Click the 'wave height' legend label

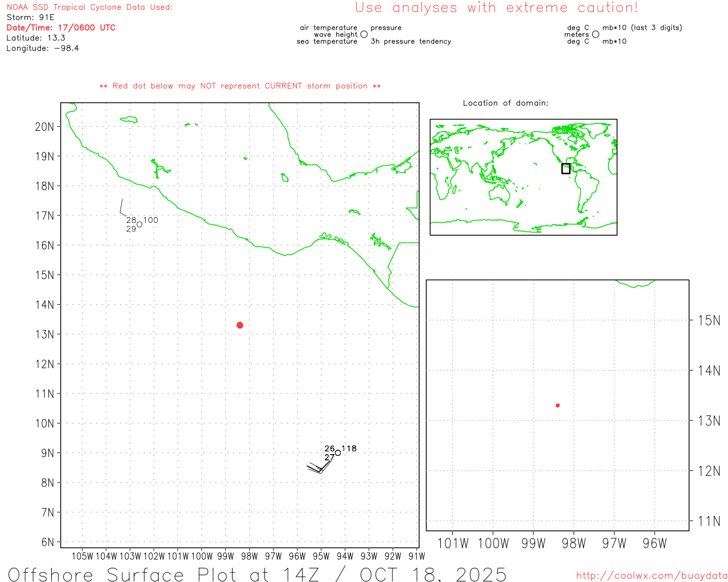(x=336, y=35)
